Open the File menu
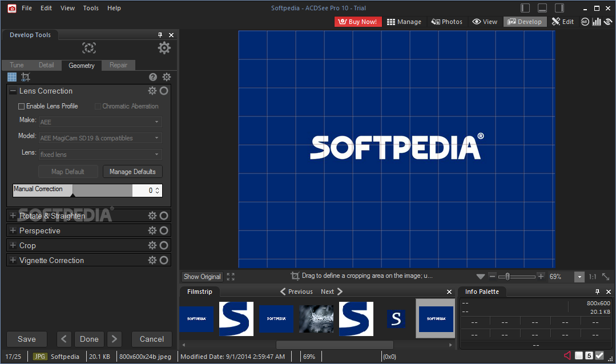616x364 pixels. coord(27,8)
